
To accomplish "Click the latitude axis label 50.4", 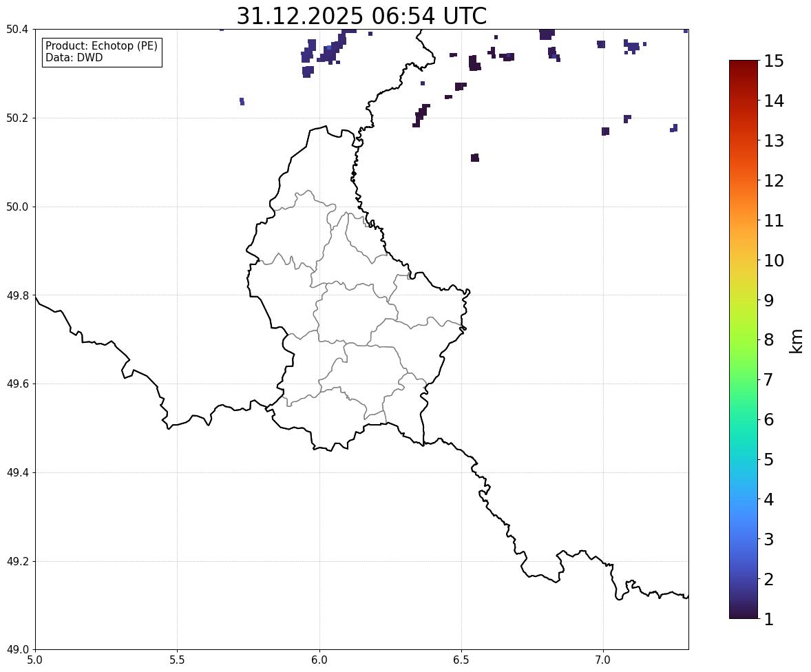I will (x=17, y=30).
